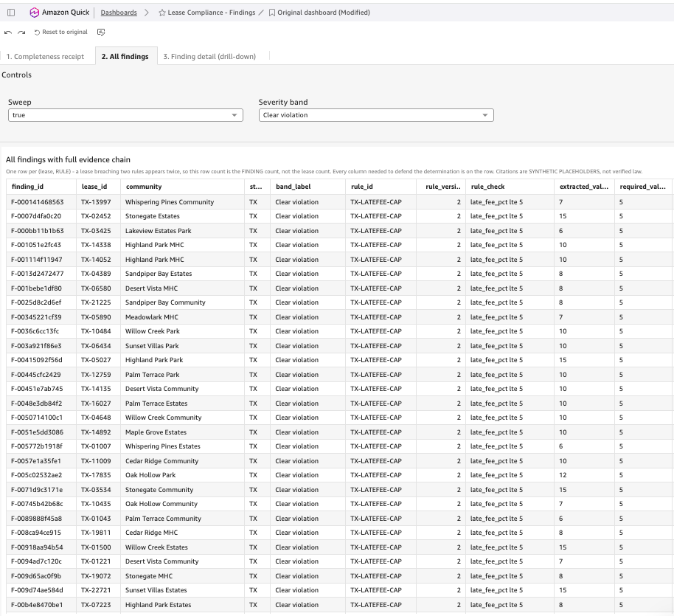This screenshot has height=616, width=674.
Task: Redo the dashboard change
Action: pyautogui.click(x=21, y=32)
